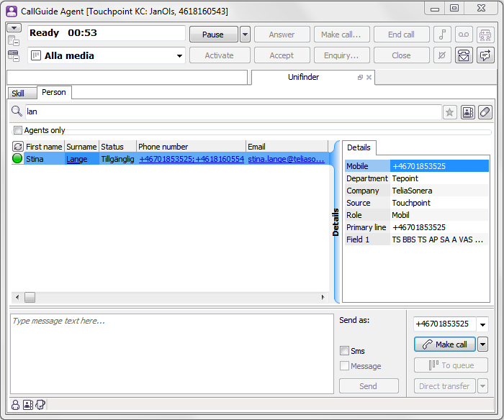Sort by First name column header
The height and width of the screenshot is (420, 504).
tap(44, 147)
